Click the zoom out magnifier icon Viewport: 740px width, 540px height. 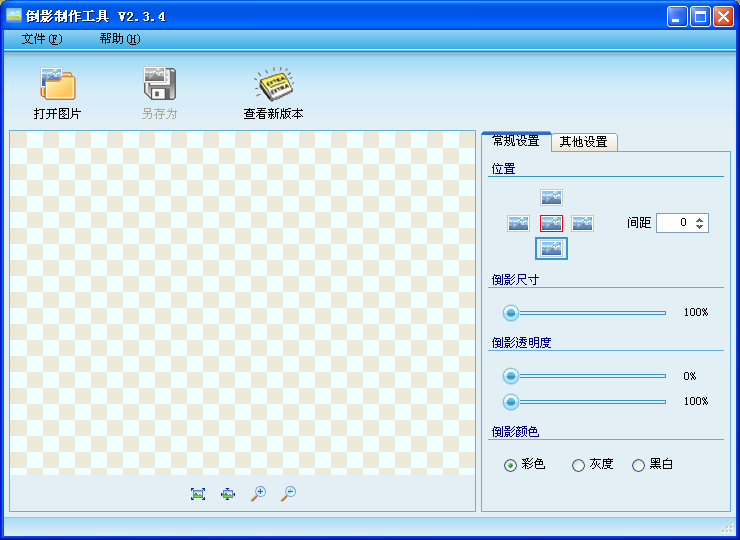287,493
